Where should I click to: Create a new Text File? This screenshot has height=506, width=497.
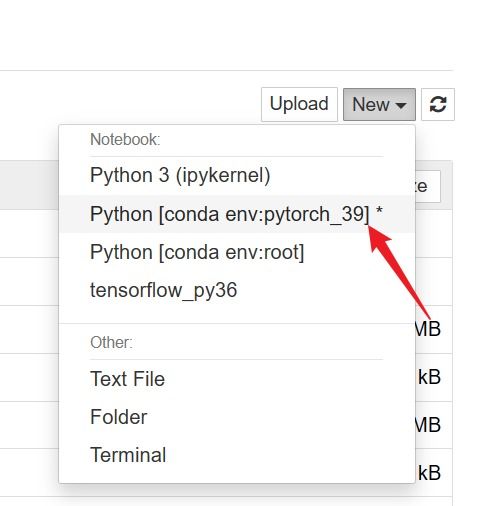[237, 379]
